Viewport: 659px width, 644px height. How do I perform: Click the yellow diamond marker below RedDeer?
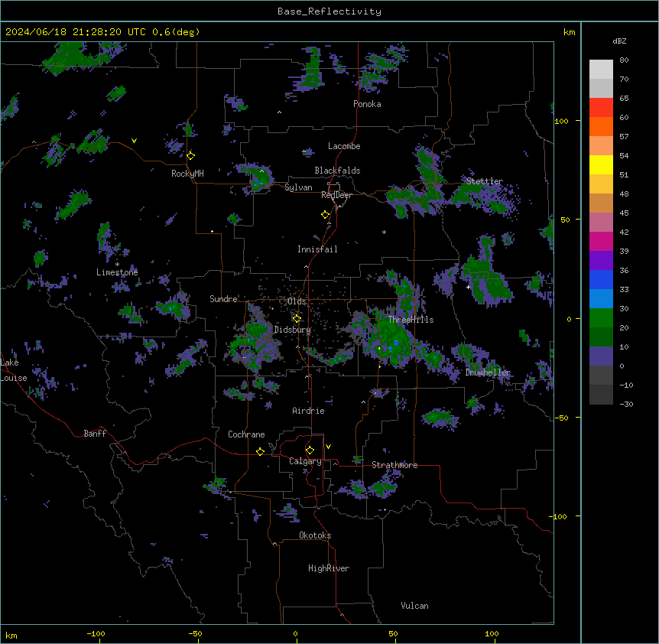(x=326, y=214)
